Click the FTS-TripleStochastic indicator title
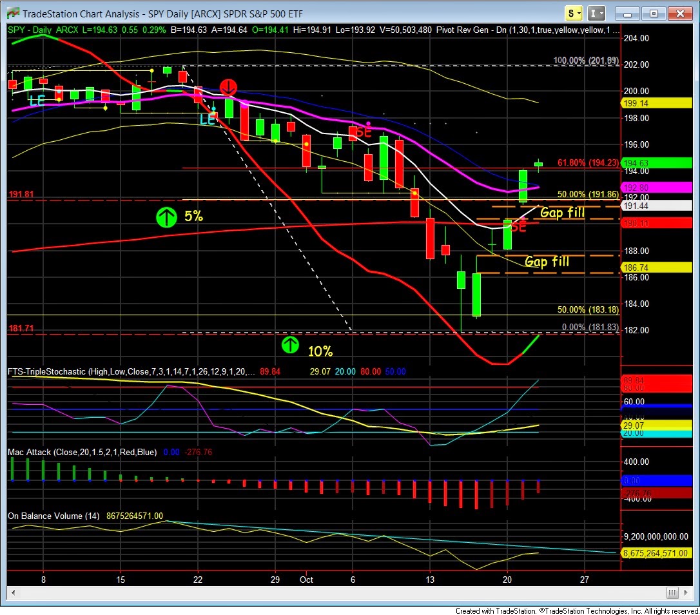The width and height of the screenshot is (700, 615). 131,371
